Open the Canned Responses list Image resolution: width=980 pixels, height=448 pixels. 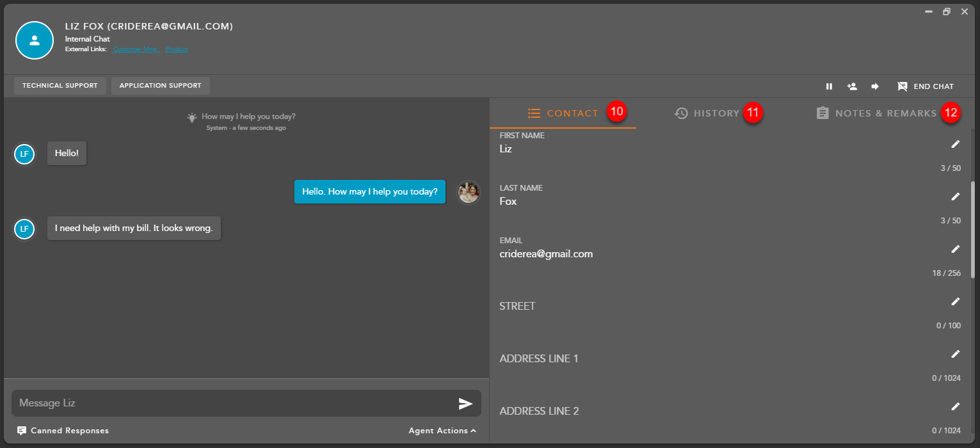pyautogui.click(x=63, y=431)
